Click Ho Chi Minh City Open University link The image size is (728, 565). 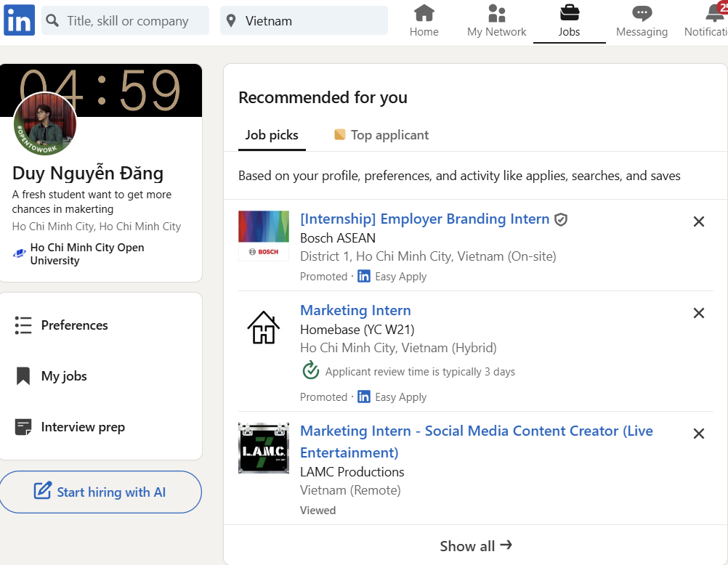pos(87,254)
